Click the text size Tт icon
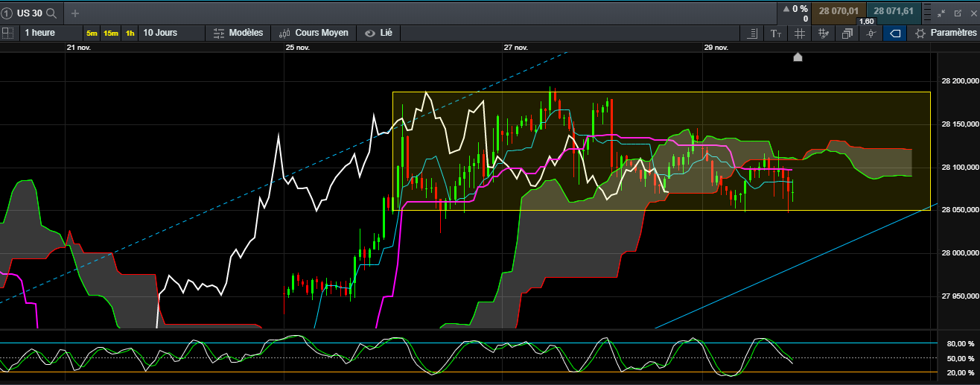This screenshot has height=385, width=980. (776, 34)
